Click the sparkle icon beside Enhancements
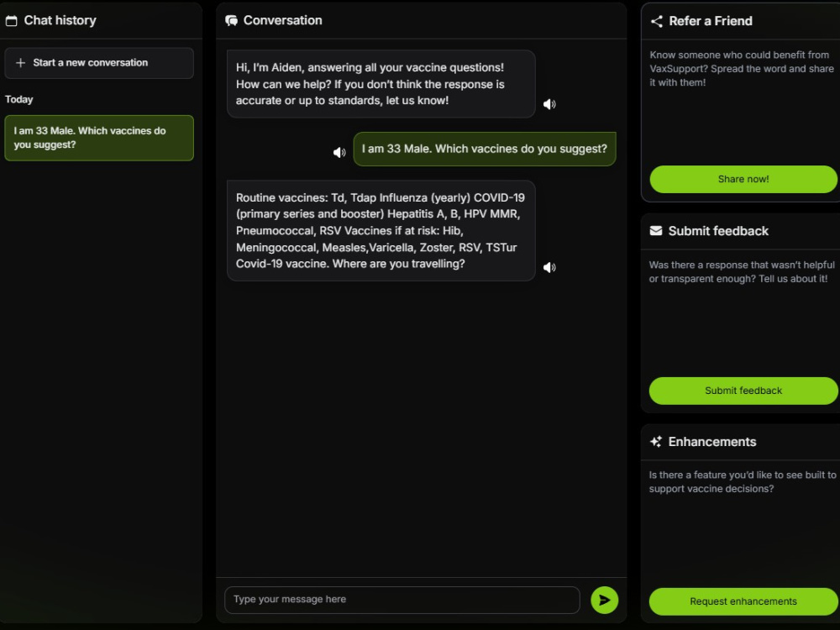This screenshot has height=630, width=840. [656, 442]
